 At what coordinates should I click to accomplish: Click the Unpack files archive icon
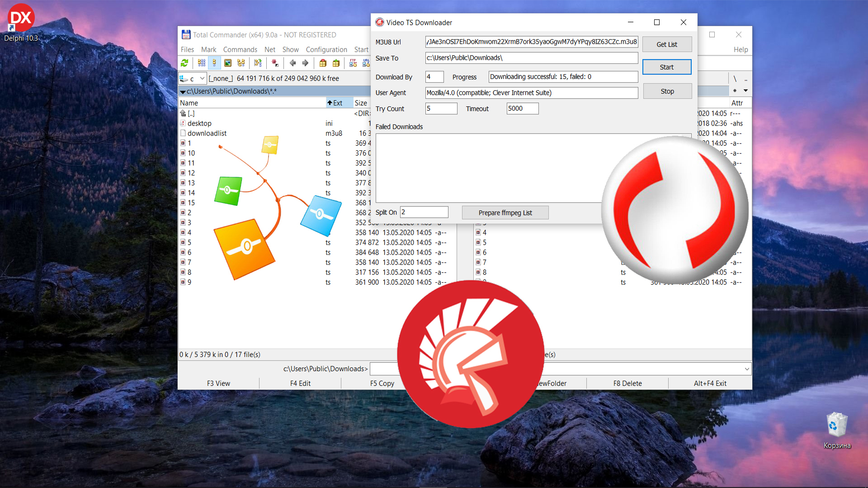tap(336, 63)
